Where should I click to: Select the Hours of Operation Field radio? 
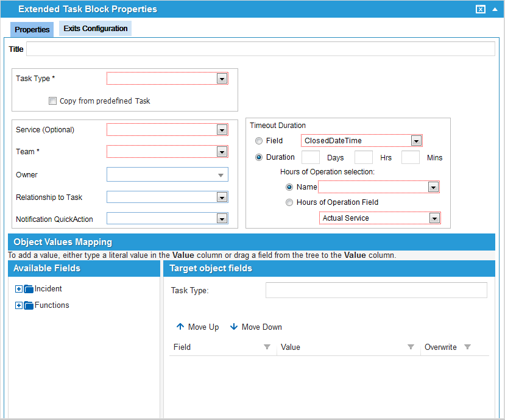[289, 202]
